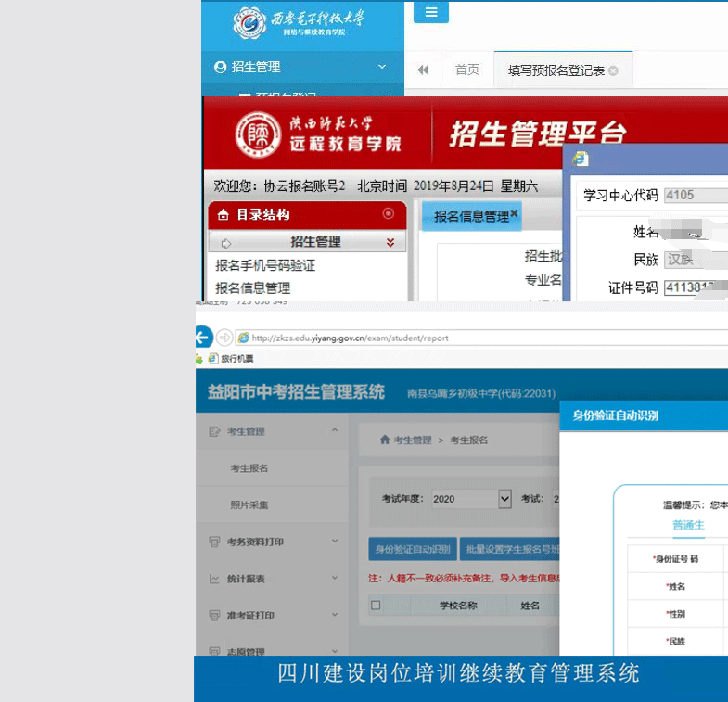Expand the blue 招生管理 menu chevron

coord(382,67)
